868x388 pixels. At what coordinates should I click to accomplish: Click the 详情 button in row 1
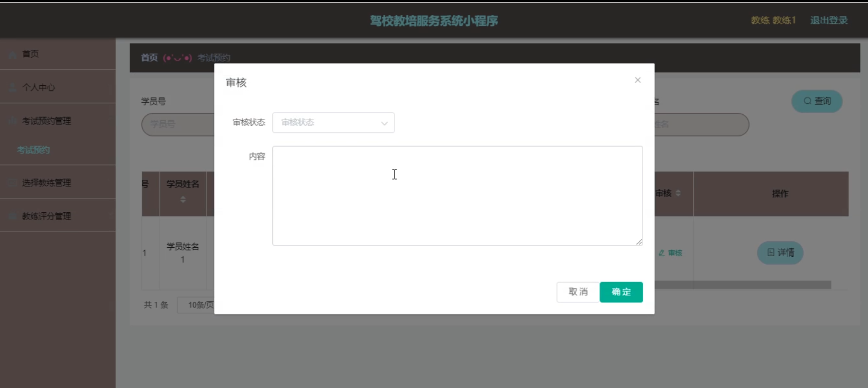(x=780, y=252)
